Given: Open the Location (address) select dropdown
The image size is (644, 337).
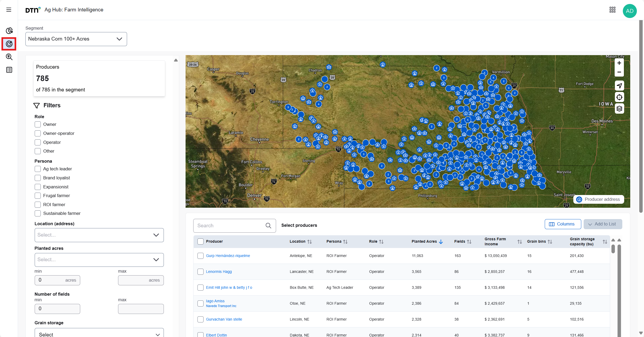Looking at the screenshot, I should point(99,235).
